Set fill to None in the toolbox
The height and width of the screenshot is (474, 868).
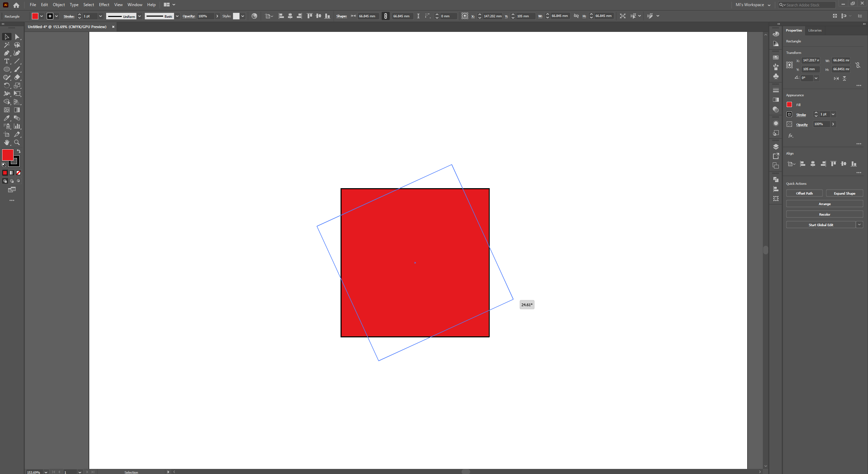pyautogui.click(x=19, y=173)
